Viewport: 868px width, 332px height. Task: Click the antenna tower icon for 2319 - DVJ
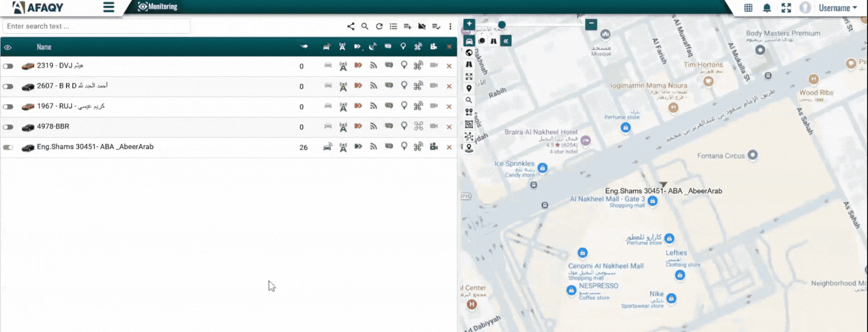pos(343,66)
